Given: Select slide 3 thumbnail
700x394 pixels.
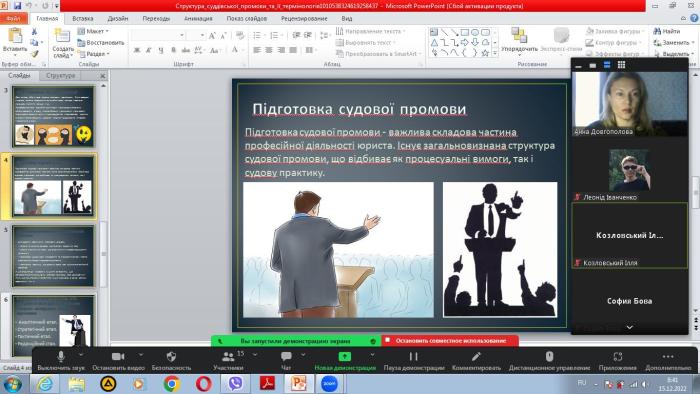Looking at the screenshot, I should pos(54,116).
